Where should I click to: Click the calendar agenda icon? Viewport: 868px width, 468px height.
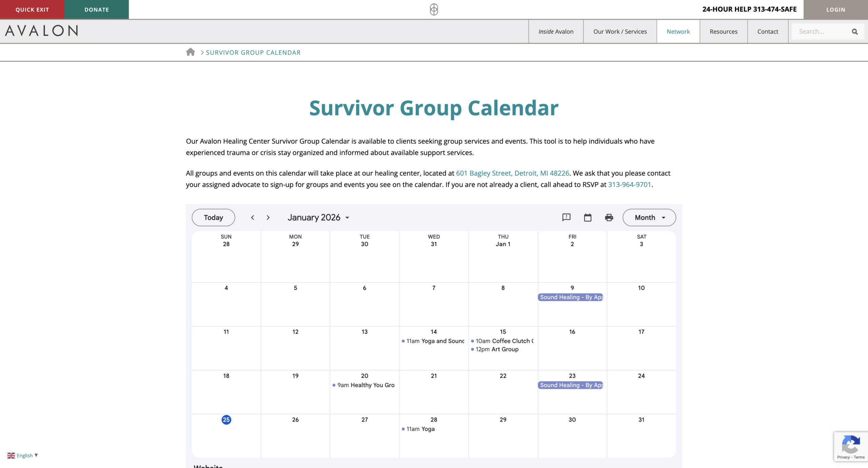pos(588,217)
